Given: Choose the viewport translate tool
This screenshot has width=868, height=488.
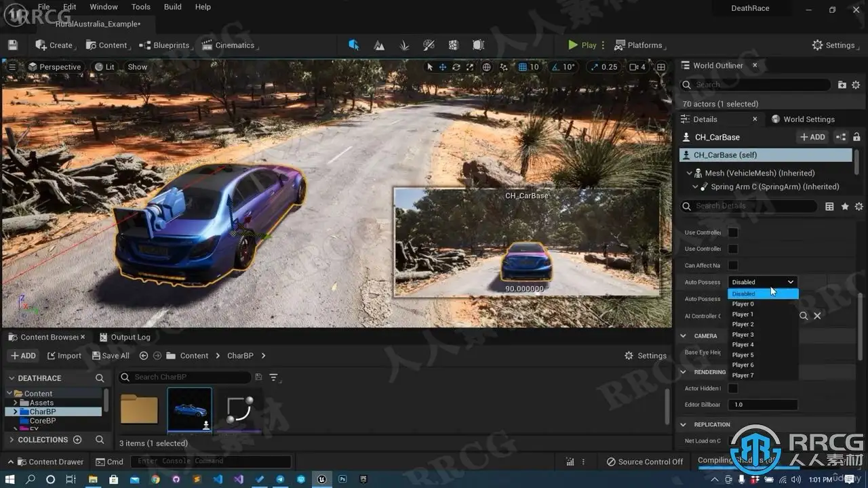Looking at the screenshot, I should [443, 67].
